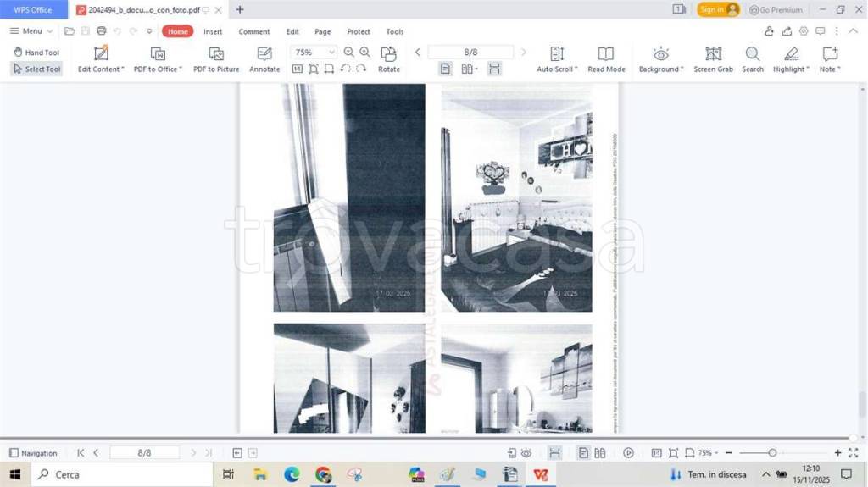Open the Comment tab
This screenshot has width=868, height=487.
click(x=254, y=31)
